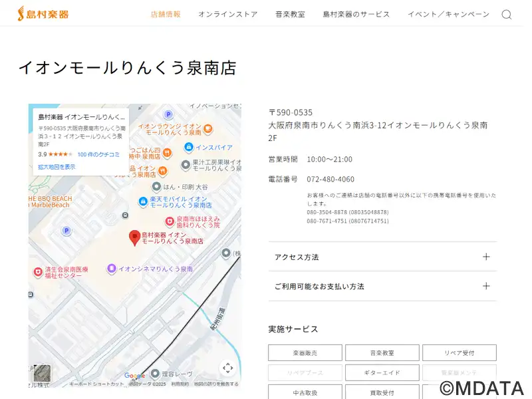Switch to satellite imagery thumbnail
Screen dimensions: 532x399
[42, 373]
